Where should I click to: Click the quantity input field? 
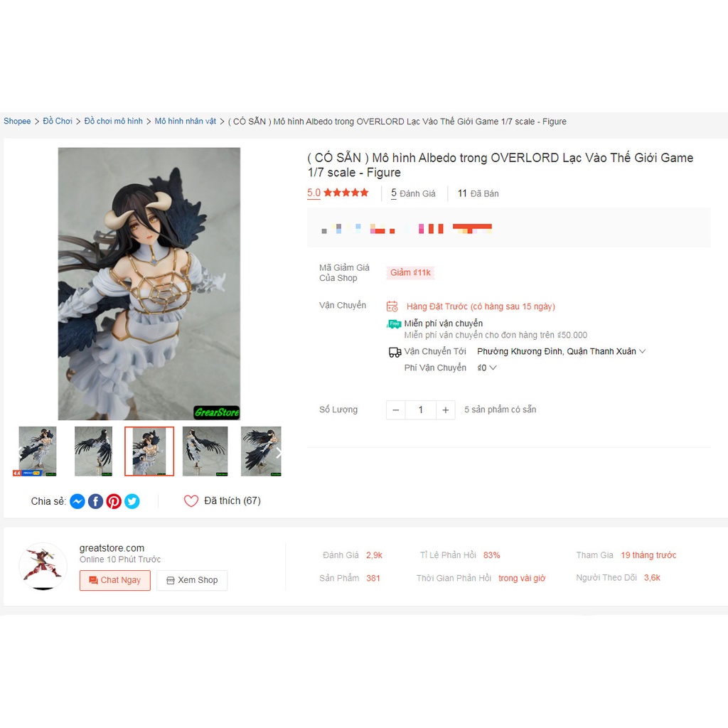[421, 410]
